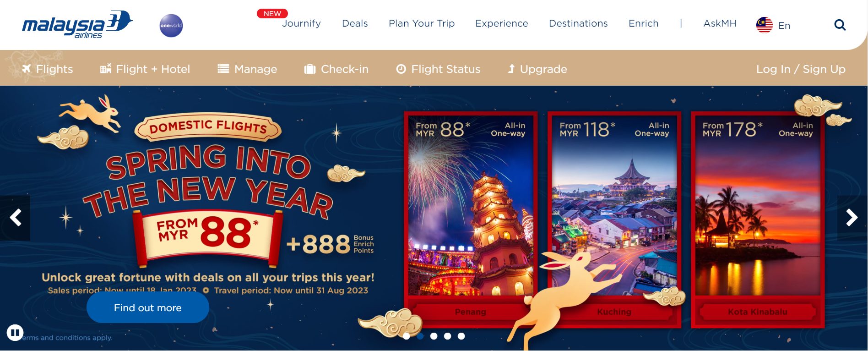Click Log In / Sign Up link
The height and width of the screenshot is (351, 868).
point(801,69)
